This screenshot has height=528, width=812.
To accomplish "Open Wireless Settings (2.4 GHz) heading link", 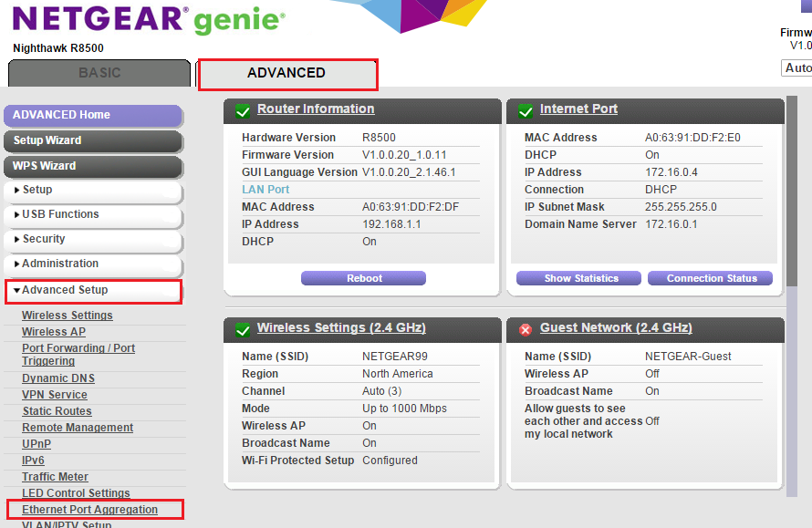I will pyautogui.click(x=342, y=328).
